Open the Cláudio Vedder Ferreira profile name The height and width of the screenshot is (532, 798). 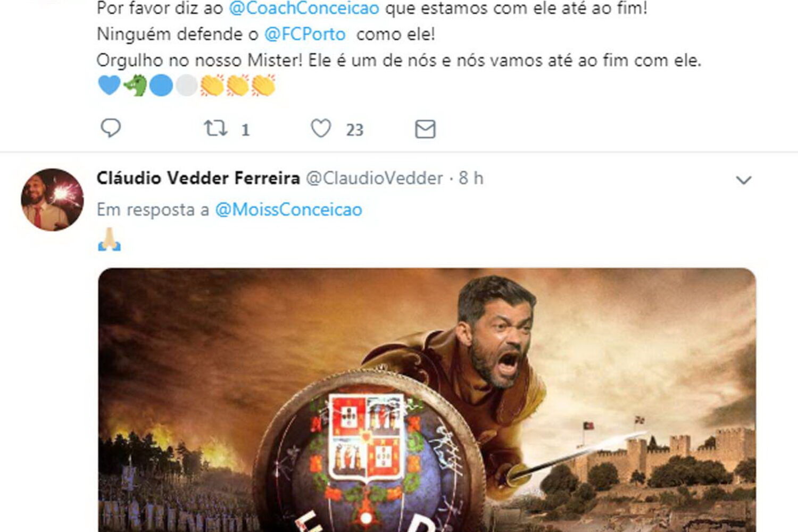198,178
